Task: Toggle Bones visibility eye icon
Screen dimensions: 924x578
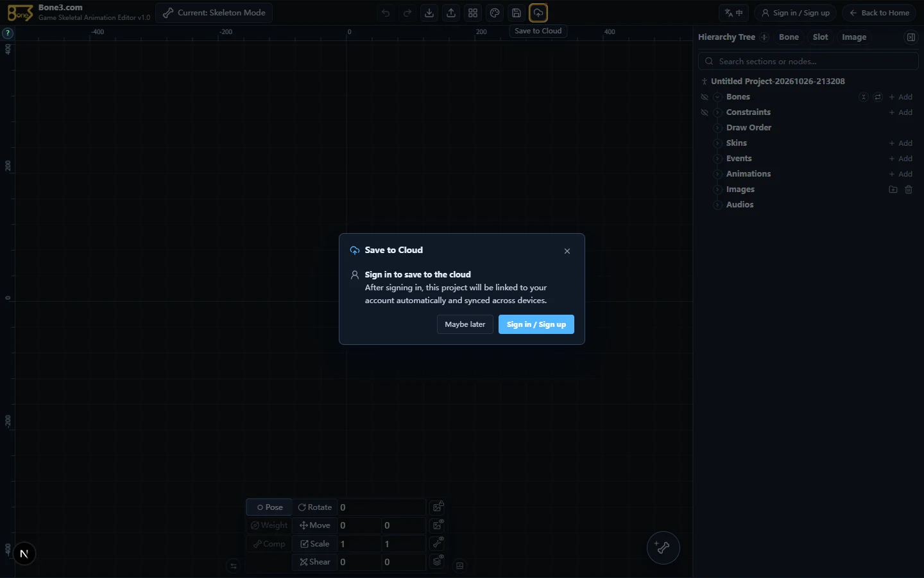Action: pyautogui.click(x=705, y=97)
